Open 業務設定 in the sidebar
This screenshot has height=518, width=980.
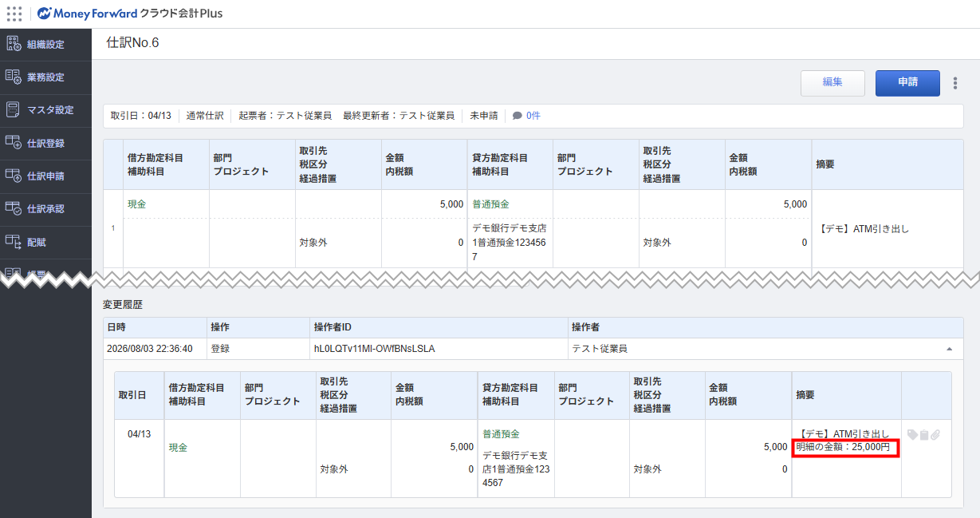pyautogui.click(x=45, y=77)
